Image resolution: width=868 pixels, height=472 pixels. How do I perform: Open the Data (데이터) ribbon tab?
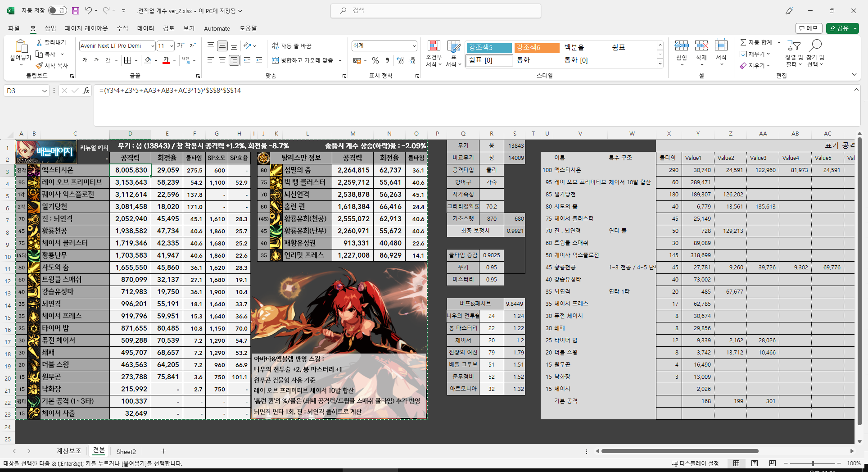(x=145, y=28)
